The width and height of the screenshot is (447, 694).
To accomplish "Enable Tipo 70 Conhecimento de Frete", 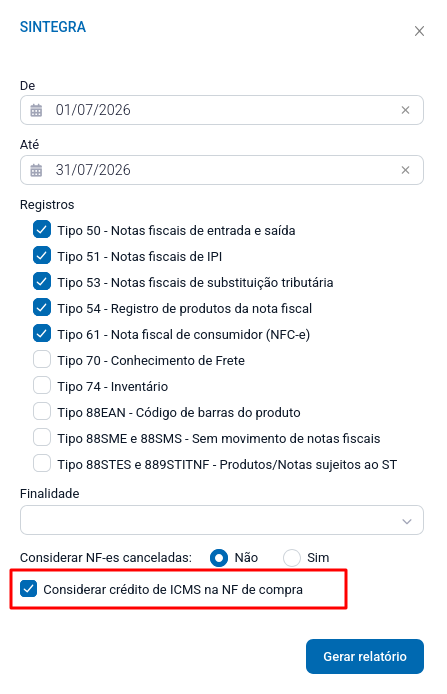I will coord(42,360).
